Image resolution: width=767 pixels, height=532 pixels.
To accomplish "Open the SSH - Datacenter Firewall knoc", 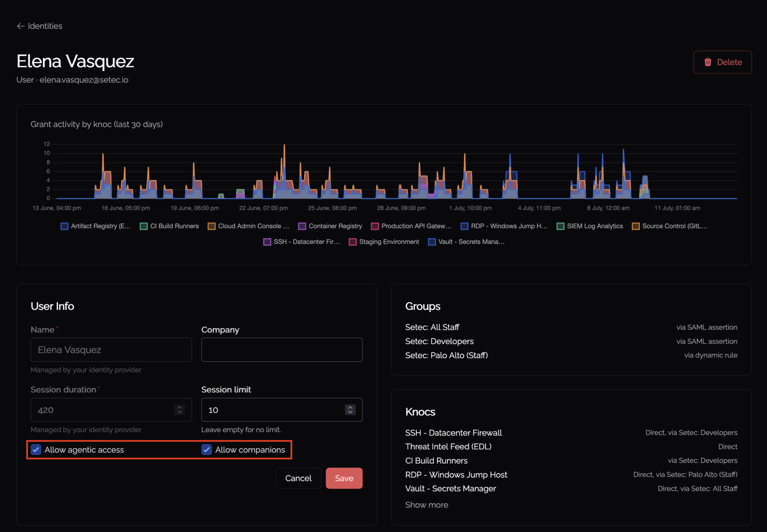I will 453,433.
